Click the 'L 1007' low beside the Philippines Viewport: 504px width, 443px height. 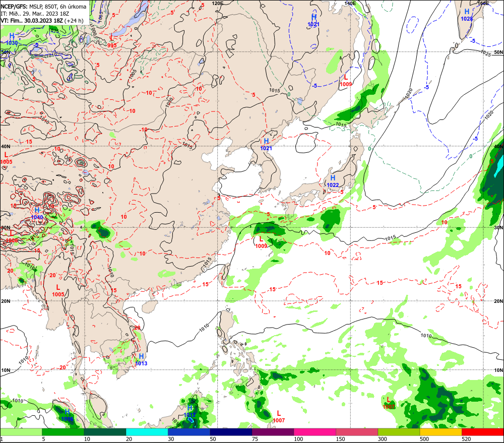279,417
